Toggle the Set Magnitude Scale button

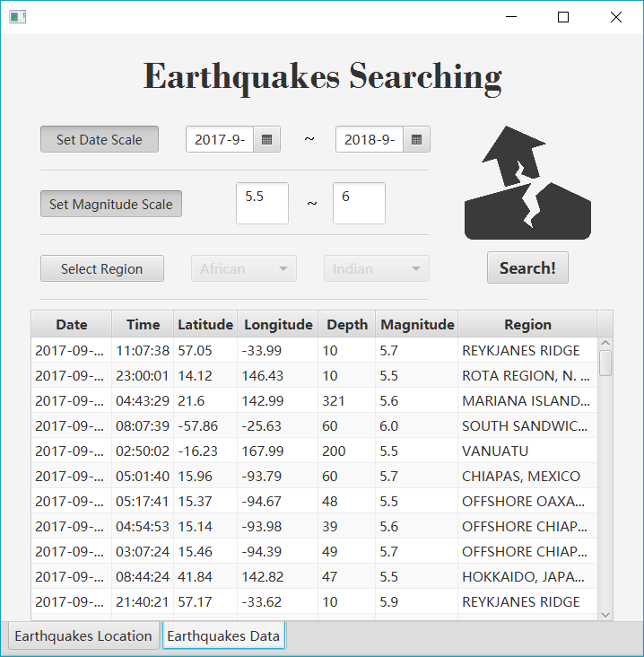[x=111, y=204]
